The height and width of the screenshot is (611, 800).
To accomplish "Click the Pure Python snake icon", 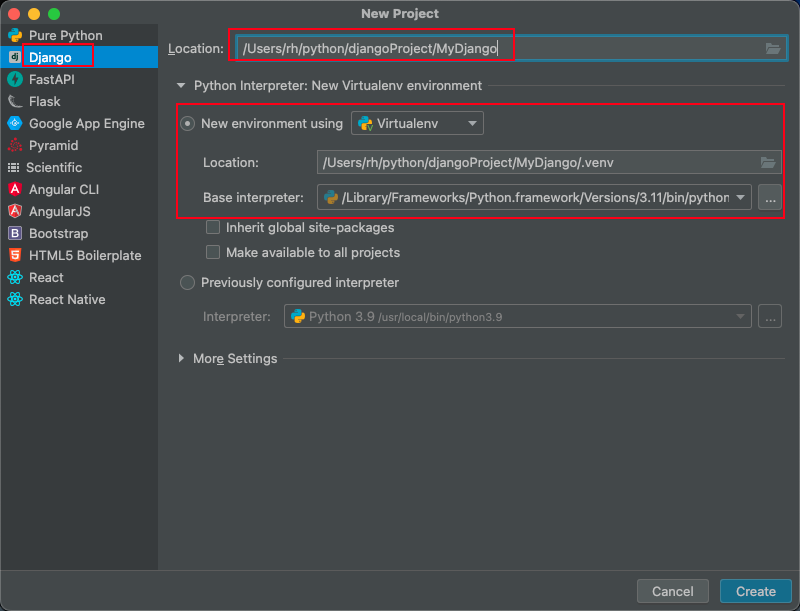I will 15,35.
